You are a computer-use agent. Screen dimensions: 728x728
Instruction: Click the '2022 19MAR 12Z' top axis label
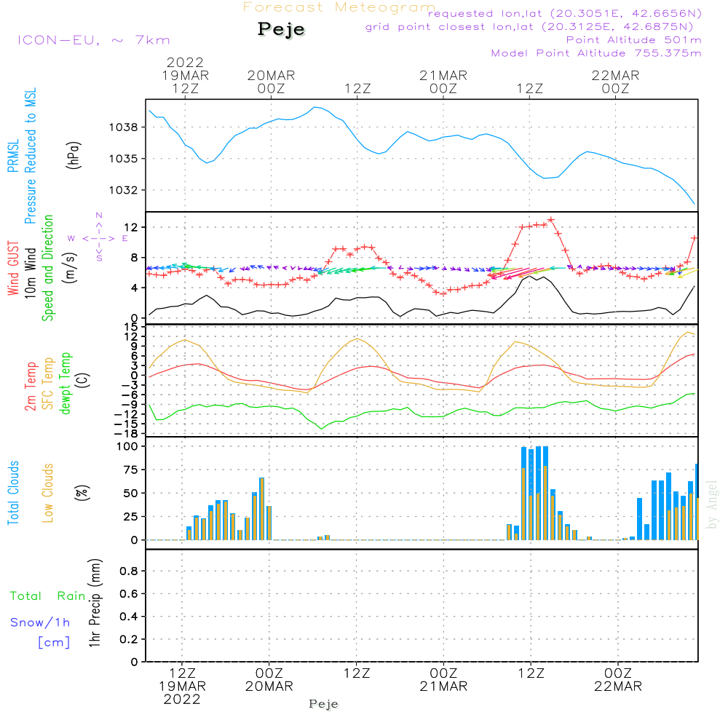(185, 75)
